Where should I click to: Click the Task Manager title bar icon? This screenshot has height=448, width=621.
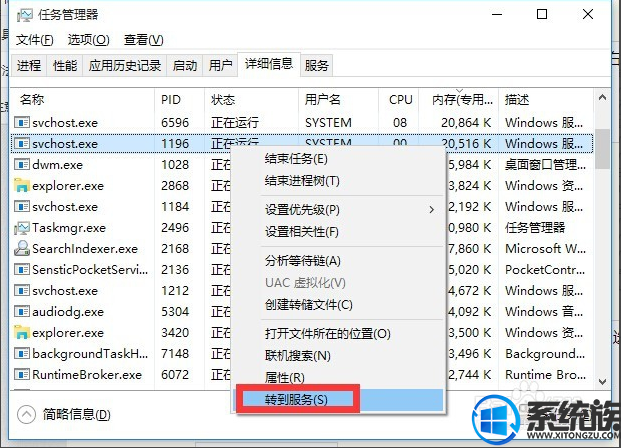coord(24,15)
